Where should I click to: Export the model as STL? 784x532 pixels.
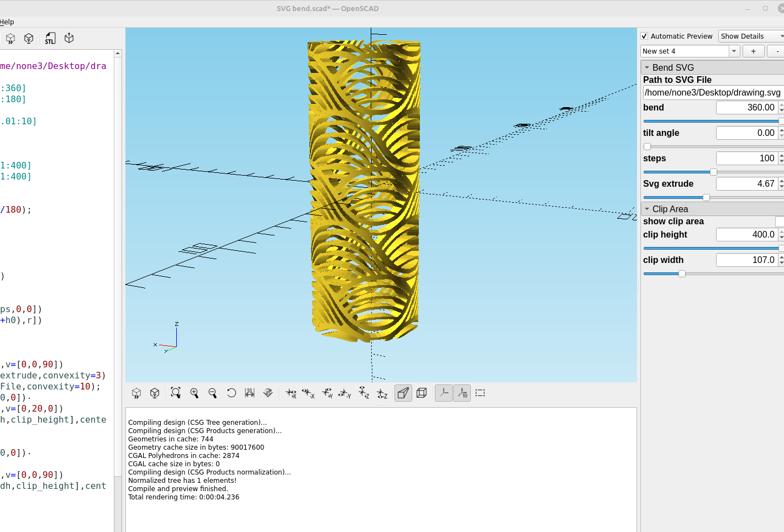pyautogui.click(x=50, y=38)
